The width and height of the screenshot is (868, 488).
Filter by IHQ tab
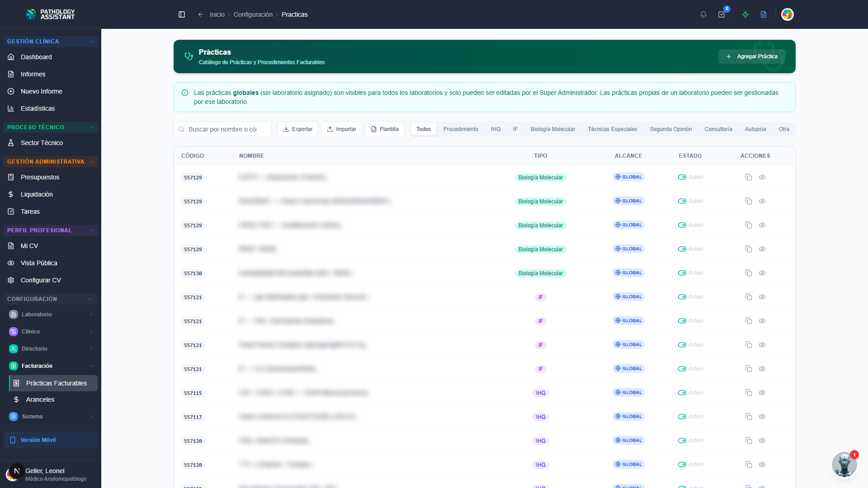[x=495, y=129]
